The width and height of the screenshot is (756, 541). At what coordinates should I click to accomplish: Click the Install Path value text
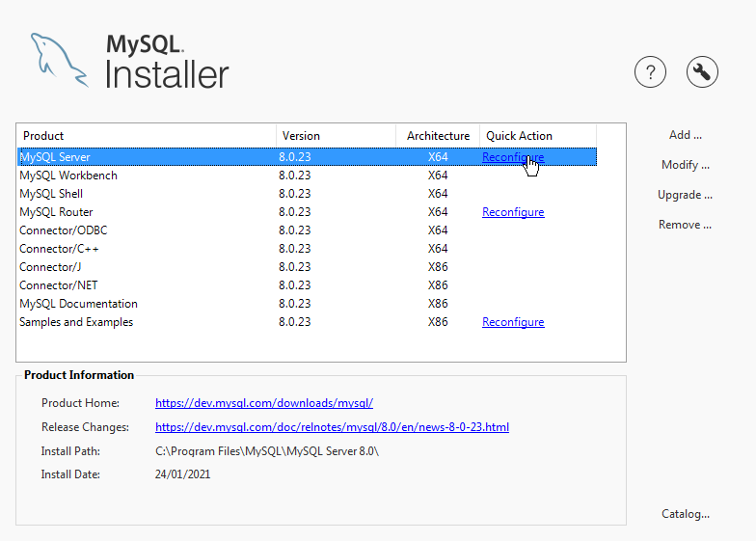tap(267, 451)
